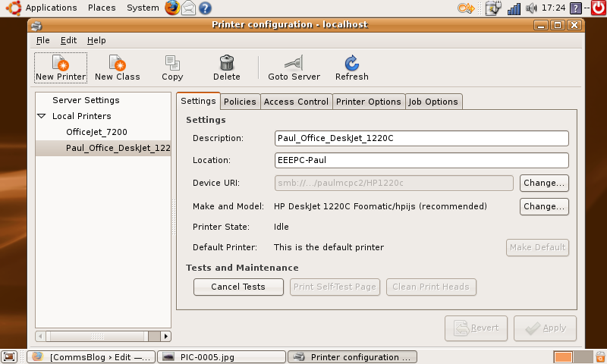Switch to the orange workspace in pager
Image resolution: width=607 pixels, height=364 pixels.
[563, 357]
